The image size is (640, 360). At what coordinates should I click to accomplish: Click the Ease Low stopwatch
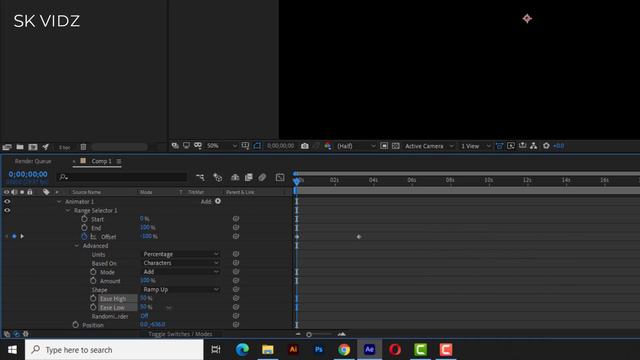pos(93,307)
